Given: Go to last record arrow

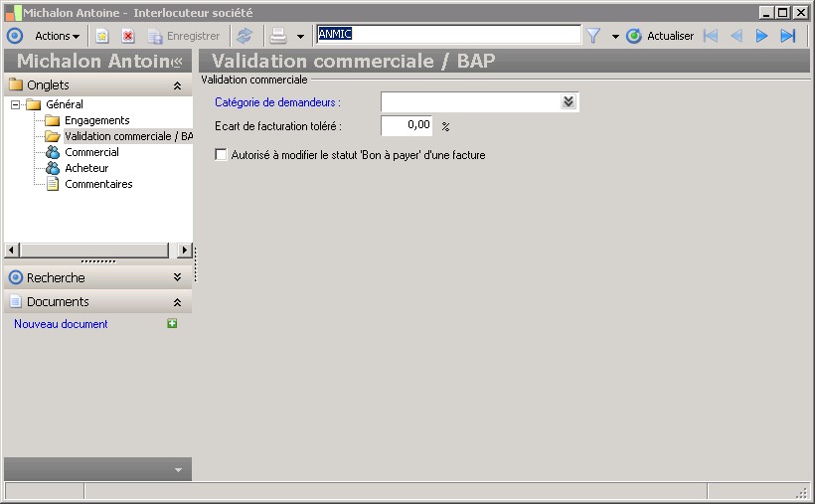Looking at the screenshot, I should click(x=788, y=36).
